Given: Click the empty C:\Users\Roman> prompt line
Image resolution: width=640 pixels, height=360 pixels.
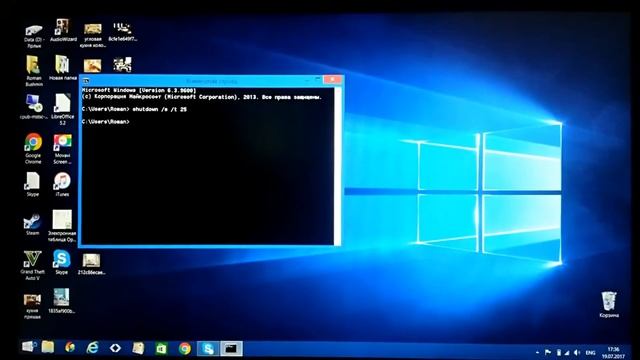Looking at the screenshot, I should (x=105, y=122).
